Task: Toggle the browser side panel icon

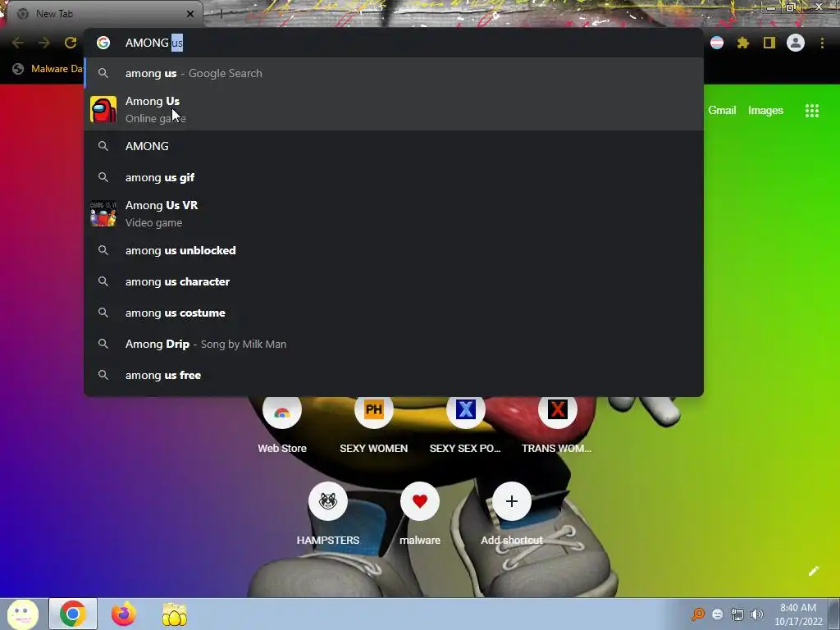Action: pos(769,43)
